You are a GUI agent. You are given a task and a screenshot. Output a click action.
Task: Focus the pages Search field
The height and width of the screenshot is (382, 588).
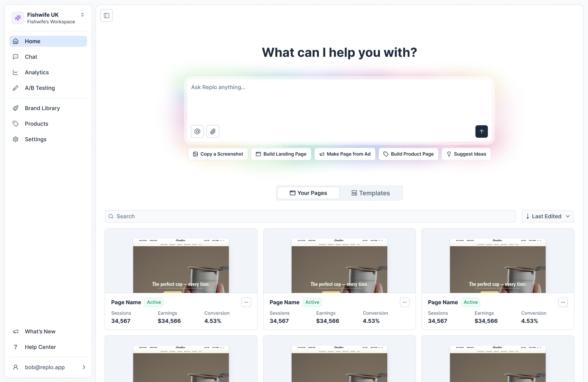coord(310,216)
